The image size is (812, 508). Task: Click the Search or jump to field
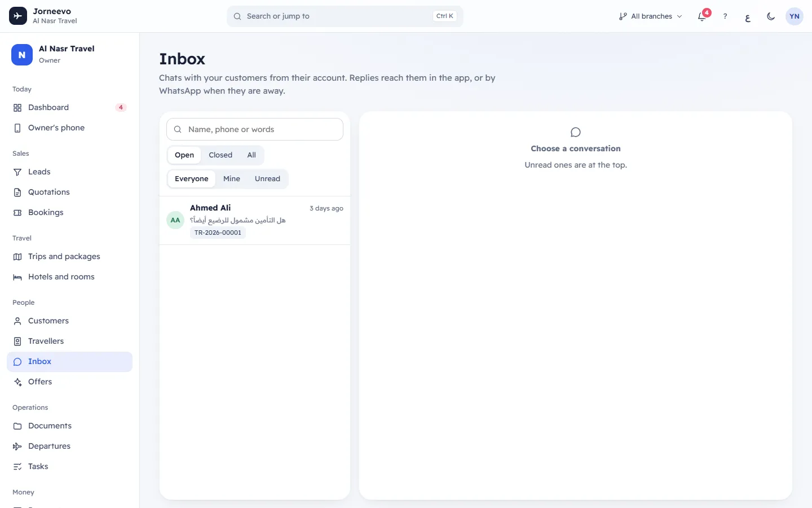tap(345, 16)
